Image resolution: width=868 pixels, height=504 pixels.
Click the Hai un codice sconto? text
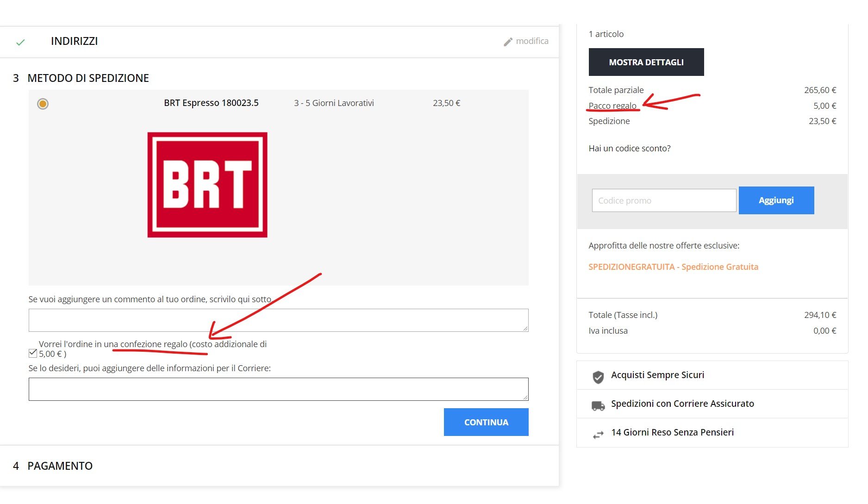630,148
